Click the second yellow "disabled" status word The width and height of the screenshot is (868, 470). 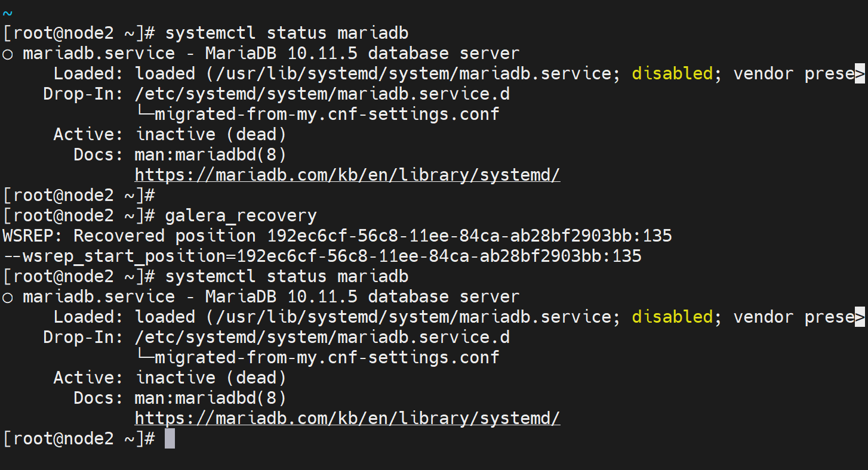point(672,317)
